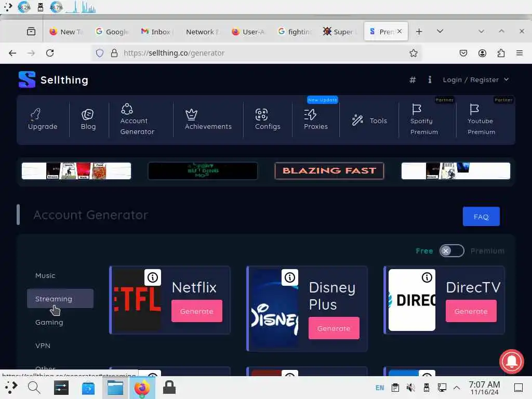Viewport: 532px width, 399px height.
Task: Go back with the browser back arrow
Action: 12,53
